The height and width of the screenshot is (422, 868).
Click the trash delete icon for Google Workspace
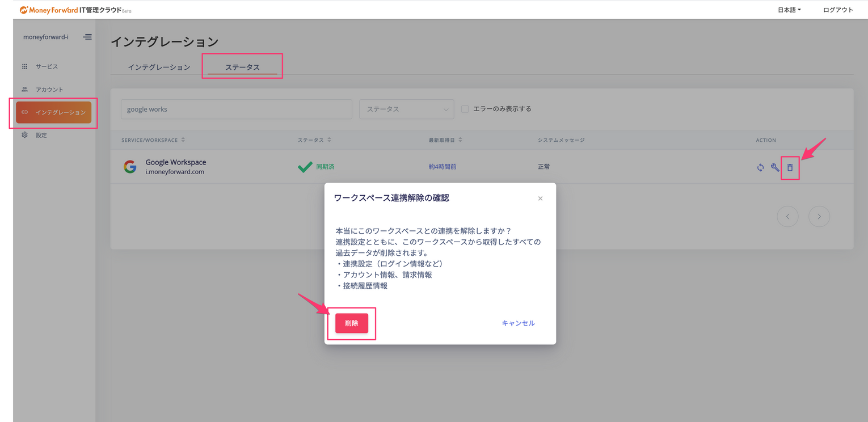[790, 167]
